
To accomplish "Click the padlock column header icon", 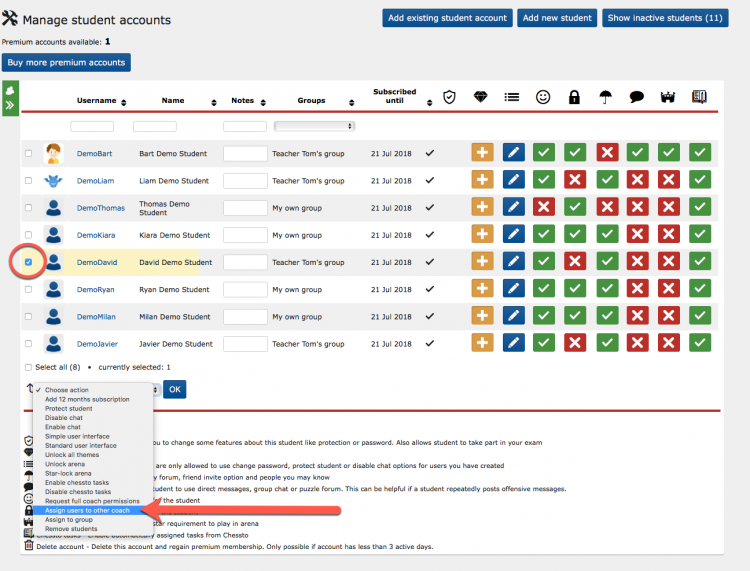I will [574, 97].
